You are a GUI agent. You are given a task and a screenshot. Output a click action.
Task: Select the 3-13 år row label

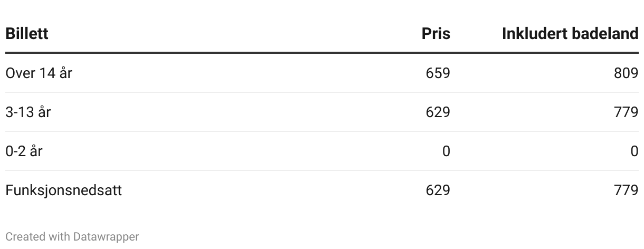point(28,112)
